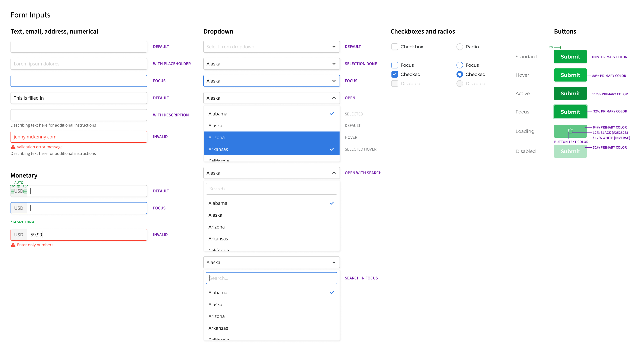
Task: Click the focused monetary USD input
Action: click(79, 208)
